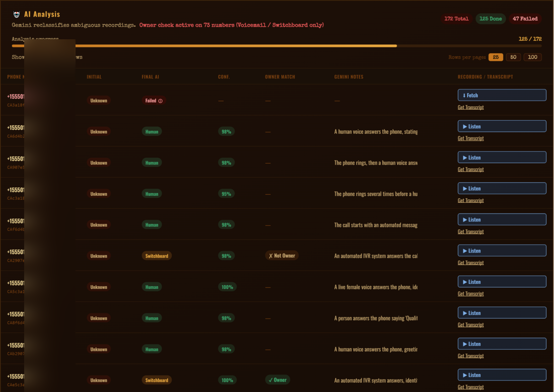Get Transcript for 'human voice answers the phone, stating' row
This screenshot has width=554, height=392.
pyautogui.click(x=470, y=138)
